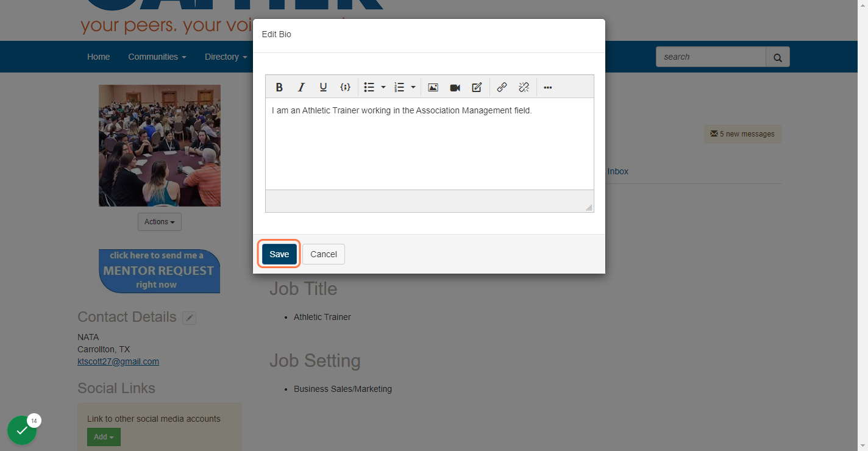Screen dimensions: 868x451
Task: Insert a bulleted list
Action: 369,87
